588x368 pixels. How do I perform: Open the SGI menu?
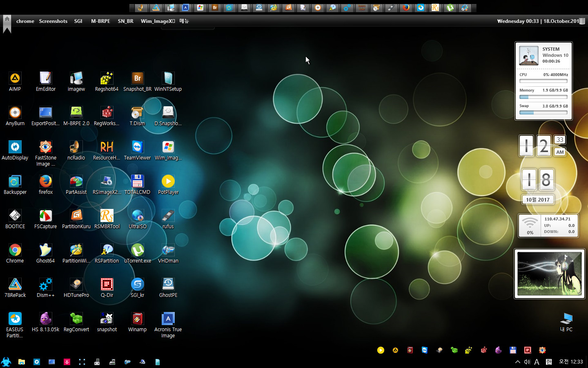(78, 21)
